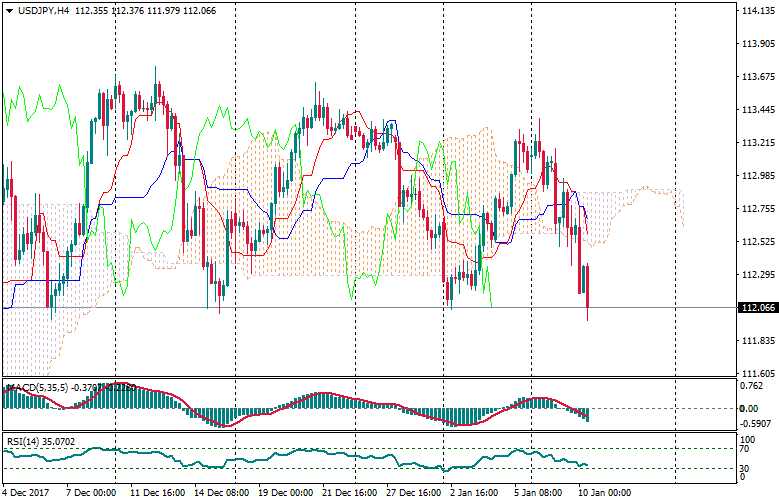Click the triangle arrow beside USDJPY,H4

click(x=9, y=10)
